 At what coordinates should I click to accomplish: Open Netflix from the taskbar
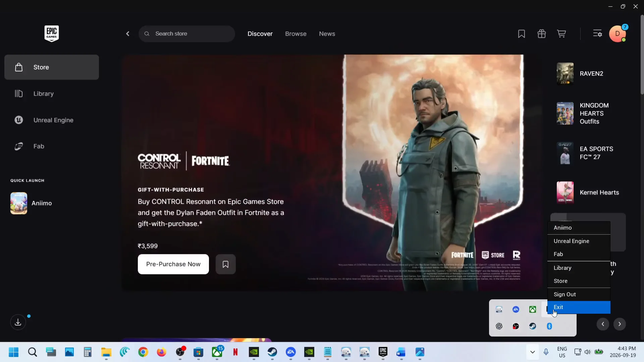coord(235,352)
